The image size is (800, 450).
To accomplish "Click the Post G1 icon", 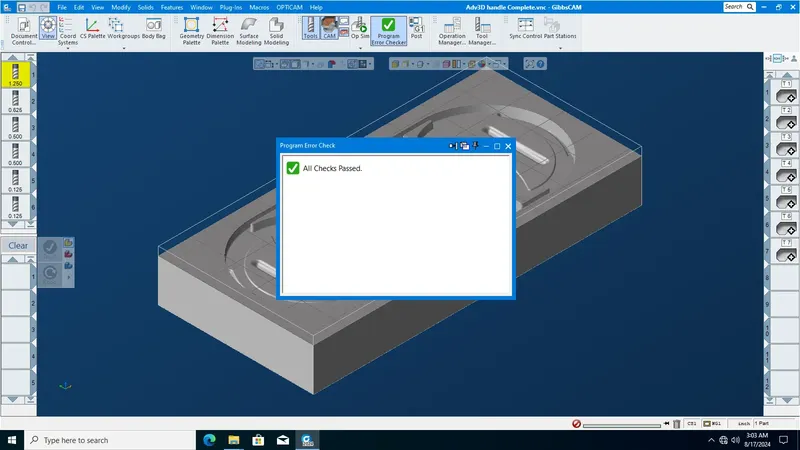I will (x=416, y=28).
